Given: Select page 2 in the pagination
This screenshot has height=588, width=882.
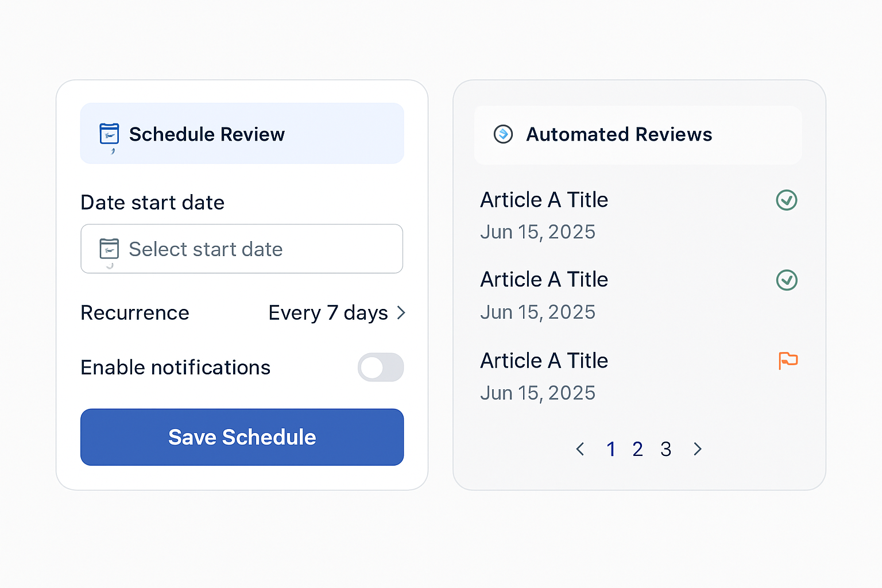Looking at the screenshot, I should 637,449.
